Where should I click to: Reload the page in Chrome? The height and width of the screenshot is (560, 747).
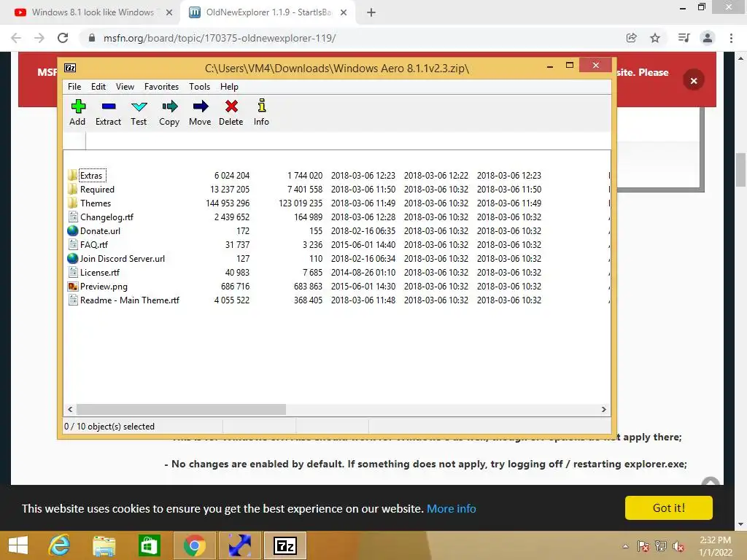pos(63,38)
